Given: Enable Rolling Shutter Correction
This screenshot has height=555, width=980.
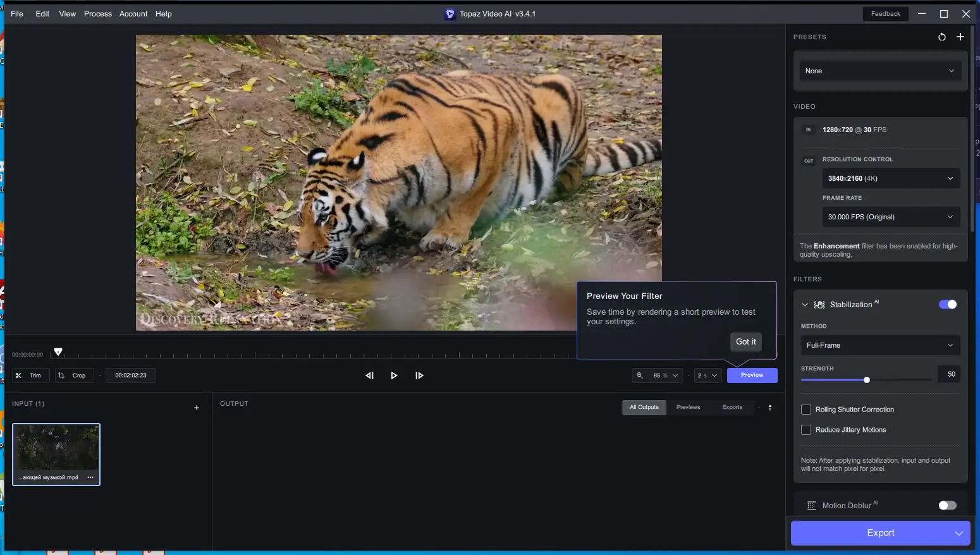Looking at the screenshot, I should click(x=807, y=410).
